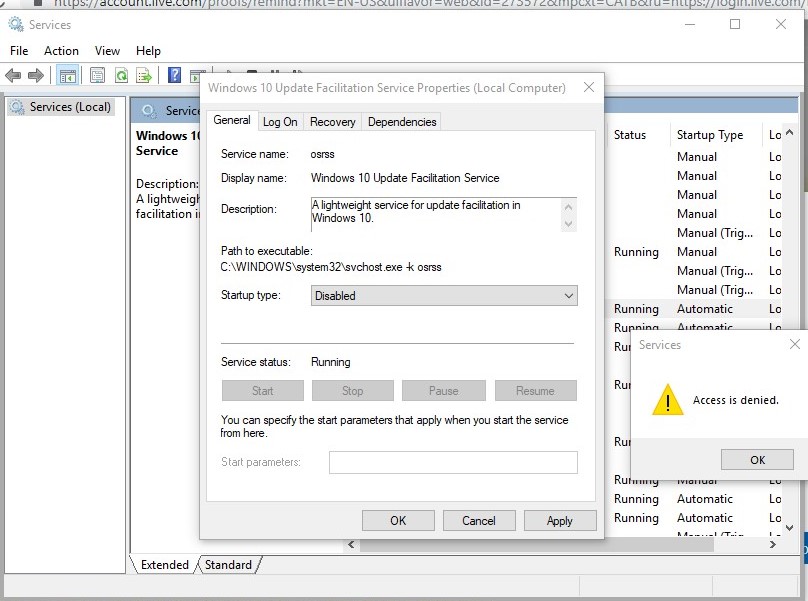Click 'Windows 10 Update Facilitation Service' display name
The height and width of the screenshot is (601, 808).
tap(405, 178)
